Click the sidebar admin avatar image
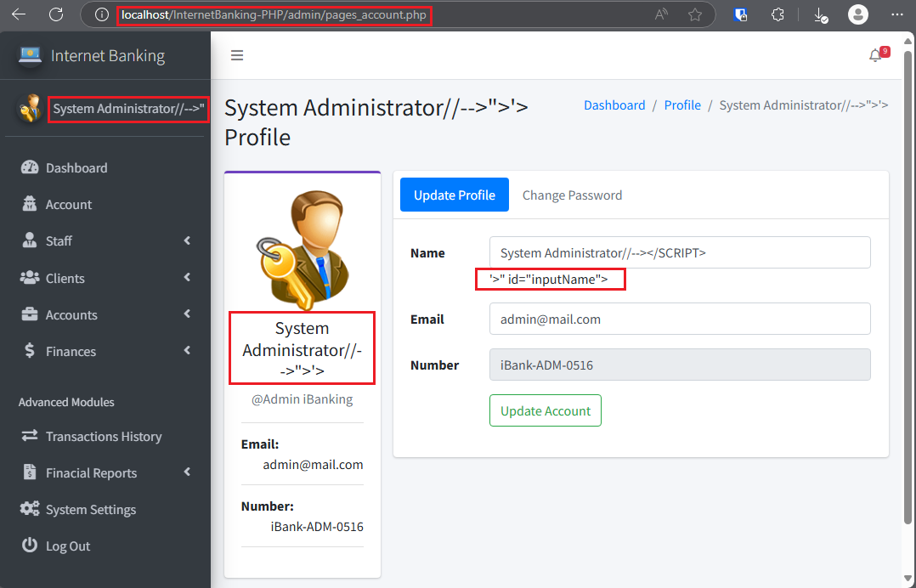This screenshot has width=916, height=588. click(x=30, y=109)
